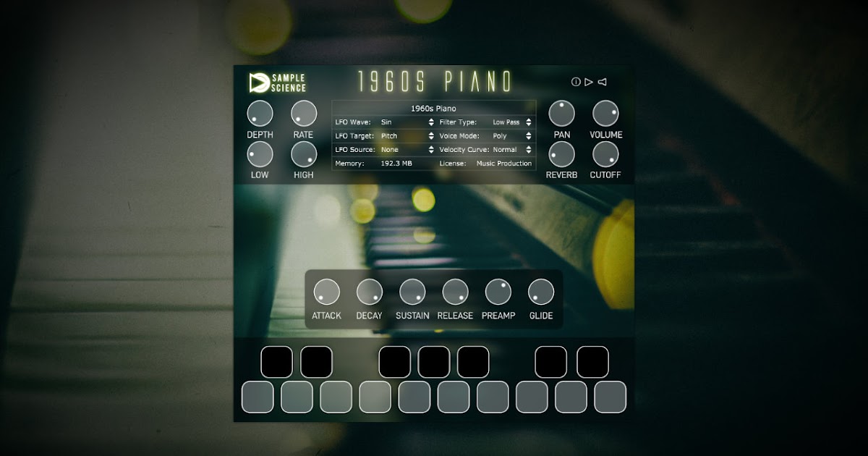Play the leftmost white key

click(258, 397)
